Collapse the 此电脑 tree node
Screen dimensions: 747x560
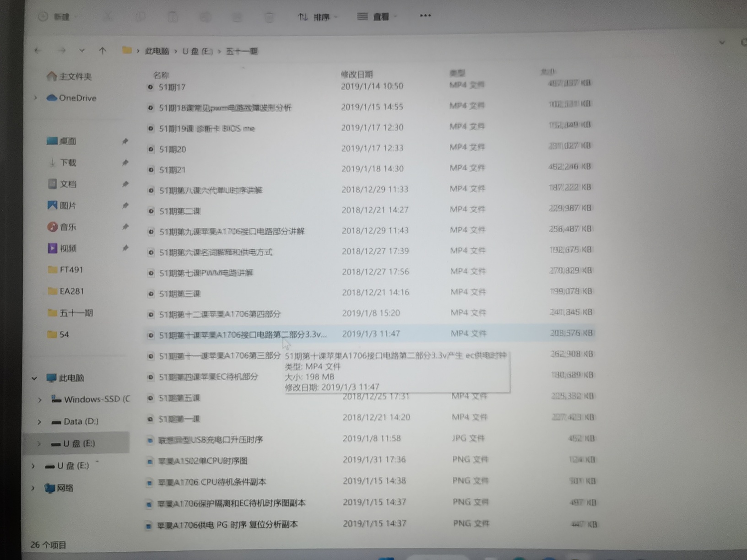point(34,378)
